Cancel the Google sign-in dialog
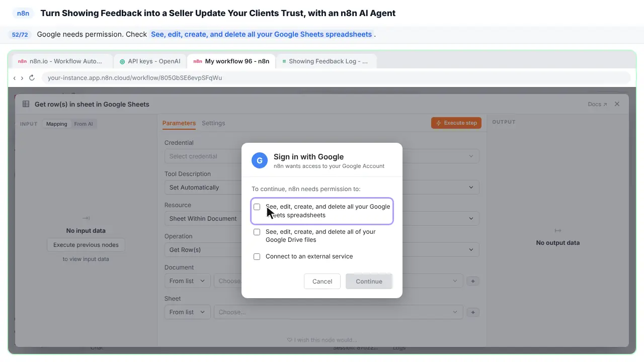The height and width of the screenshot is (362, 644). (322, 281)
